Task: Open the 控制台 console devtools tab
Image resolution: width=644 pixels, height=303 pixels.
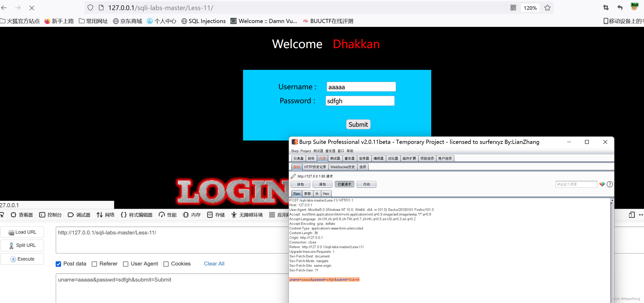Action: (50, 215)
